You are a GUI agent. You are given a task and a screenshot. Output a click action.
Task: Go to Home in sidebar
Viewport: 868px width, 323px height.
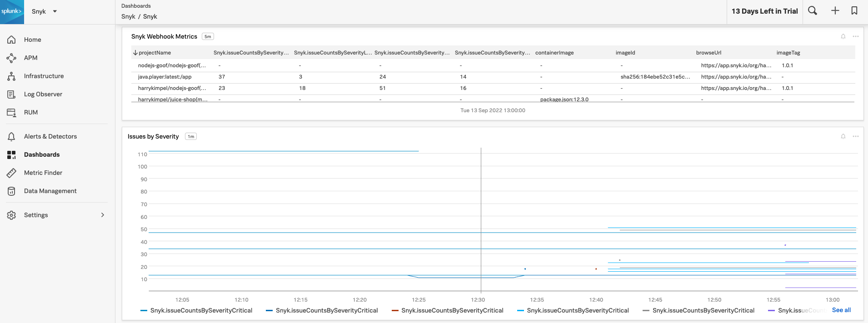click(33, 40)
